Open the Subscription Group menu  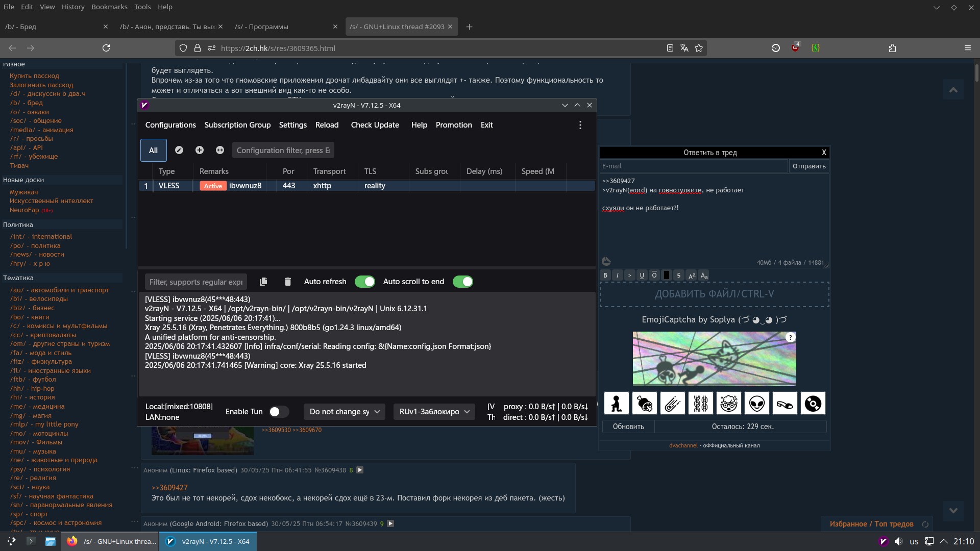pyautogui.click(x=237, y=125)
